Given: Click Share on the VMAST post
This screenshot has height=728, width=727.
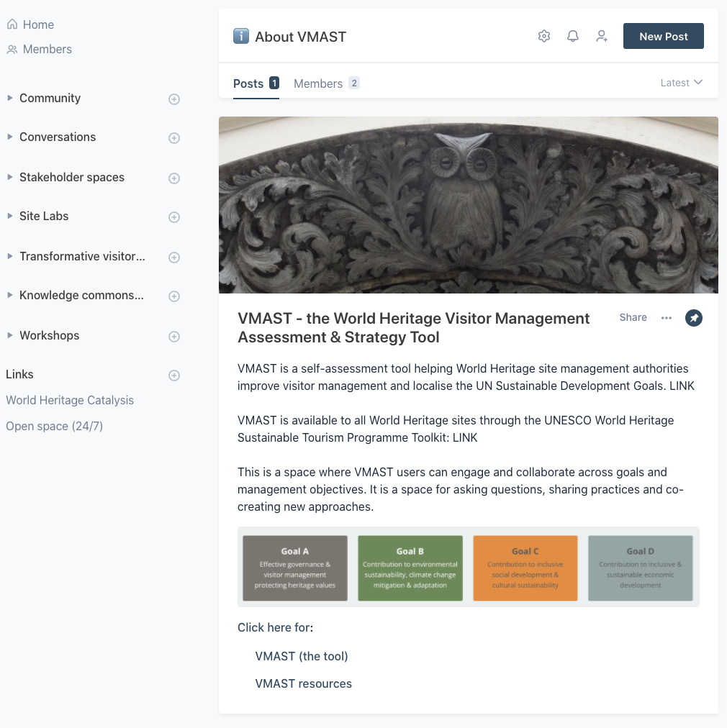Looking at the screenshot, I should pos(633,317).
